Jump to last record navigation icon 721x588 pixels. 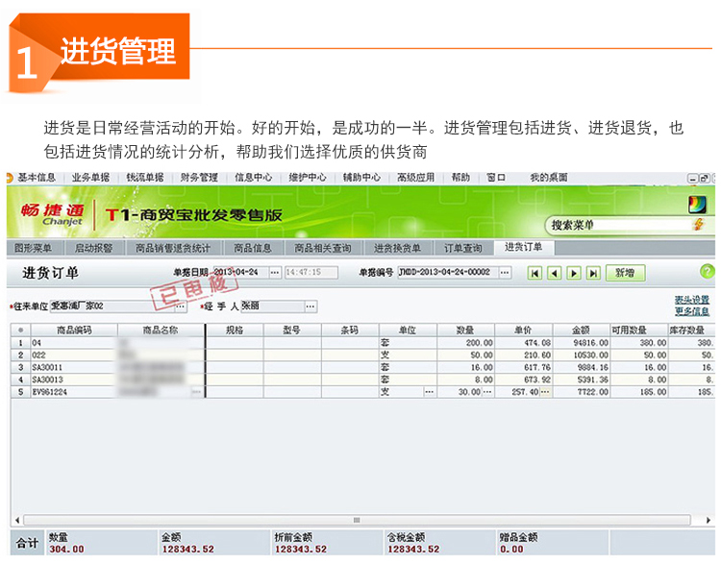point(594,273)
